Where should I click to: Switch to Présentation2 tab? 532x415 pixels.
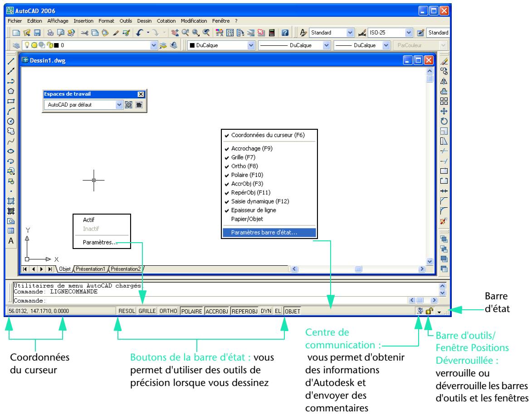(x=126, y=269)
